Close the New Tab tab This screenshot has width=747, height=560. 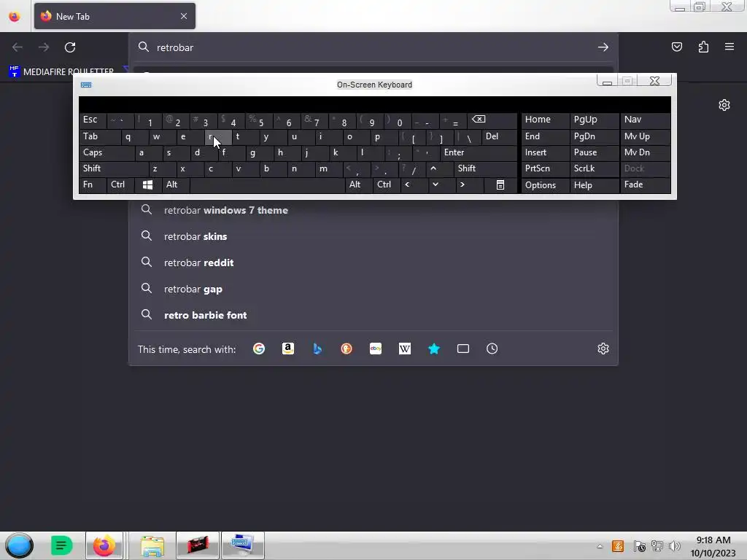point(184,16)
